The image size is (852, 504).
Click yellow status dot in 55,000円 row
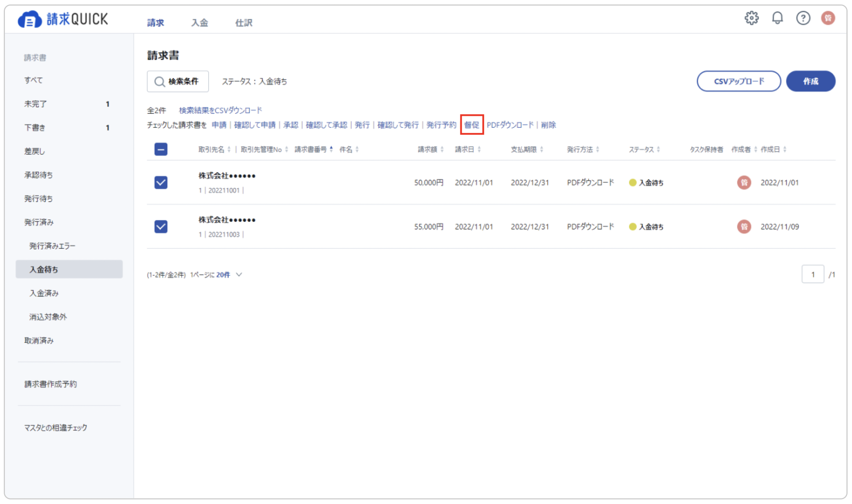point(632,227)
